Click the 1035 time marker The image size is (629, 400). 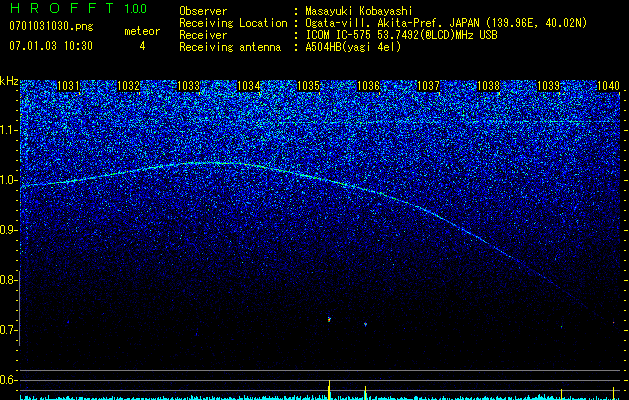[308, 86]
